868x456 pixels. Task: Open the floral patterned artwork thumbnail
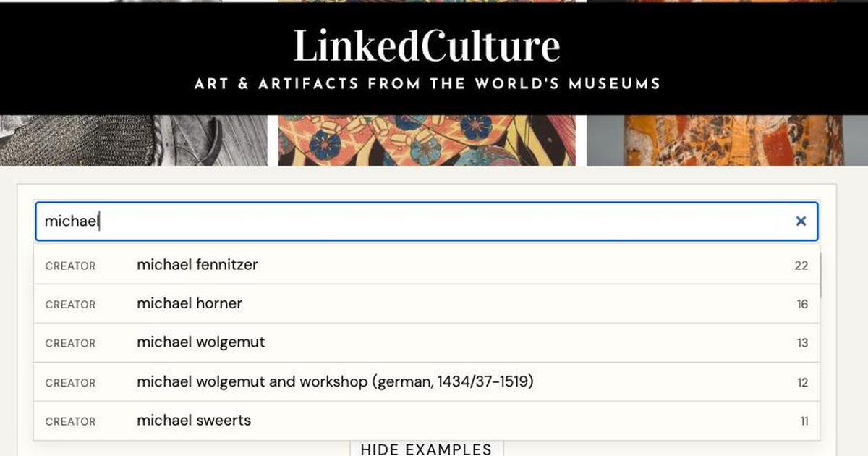[427, 140]
